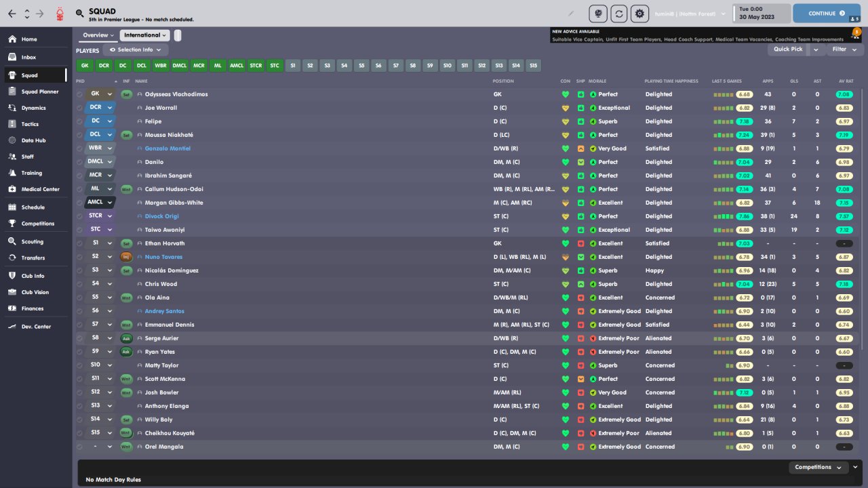The height and width of the screenshot is (488, 868).
Task: Select the S15 substitute chip in the picker
Action: point(534,66)
